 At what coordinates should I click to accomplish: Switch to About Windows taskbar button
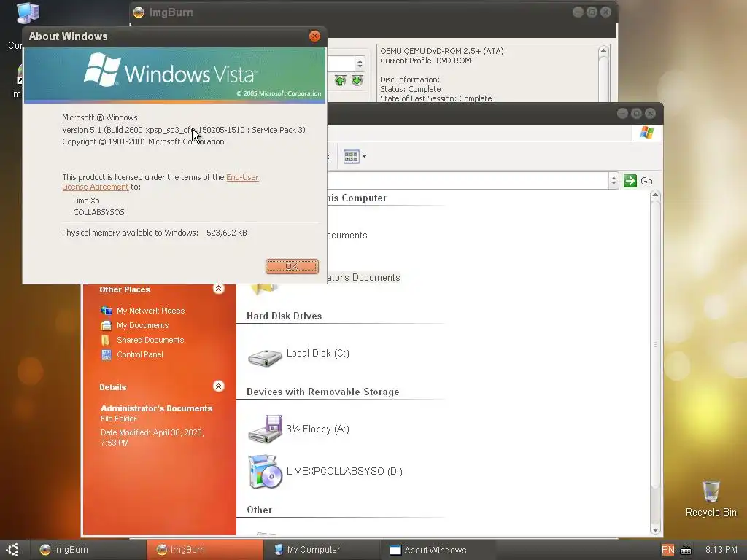(438, 550)
